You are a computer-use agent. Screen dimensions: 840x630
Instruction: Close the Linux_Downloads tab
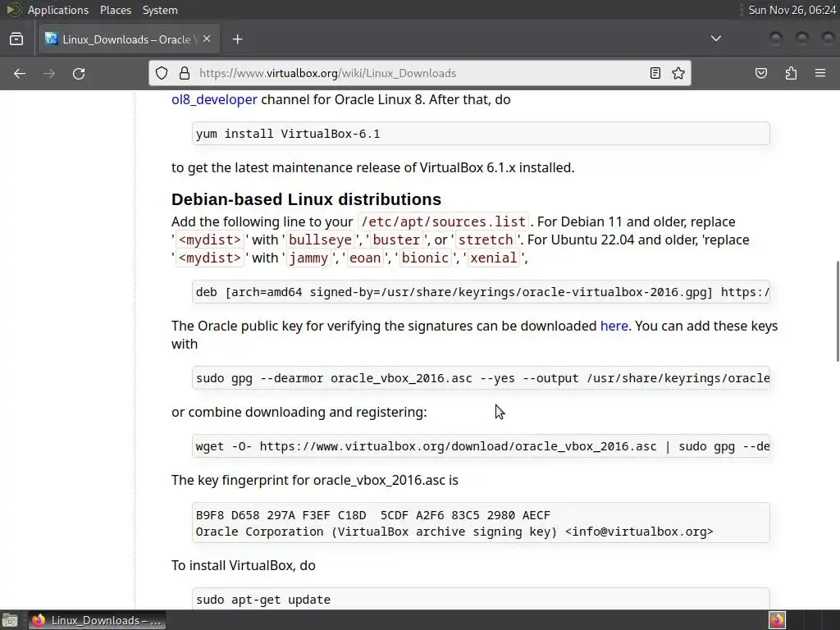207,39
